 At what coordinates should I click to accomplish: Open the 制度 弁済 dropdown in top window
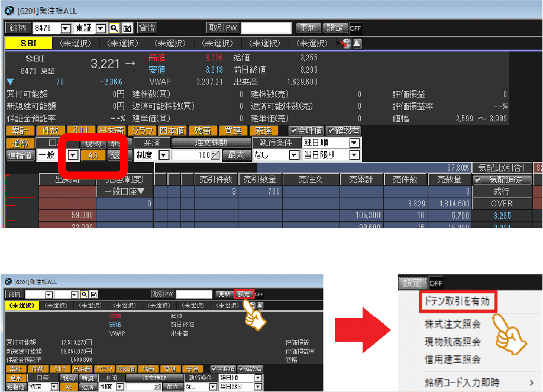tap(164, 155)
